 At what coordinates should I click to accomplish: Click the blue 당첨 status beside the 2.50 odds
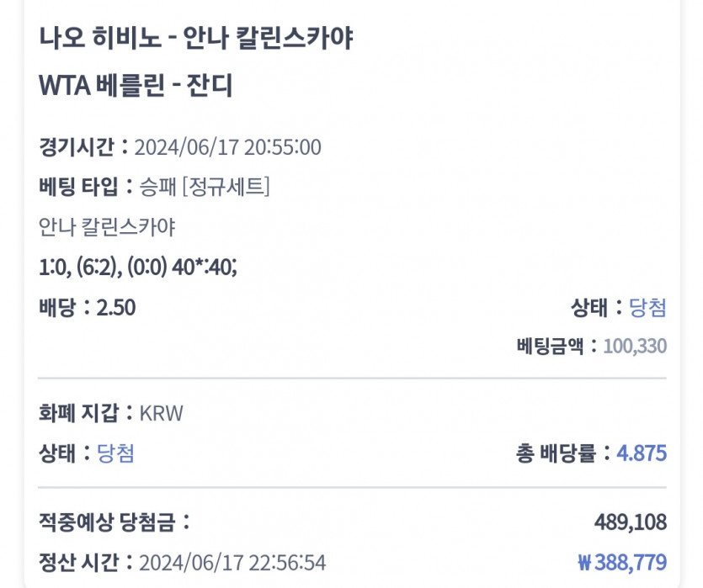[647, 308]
